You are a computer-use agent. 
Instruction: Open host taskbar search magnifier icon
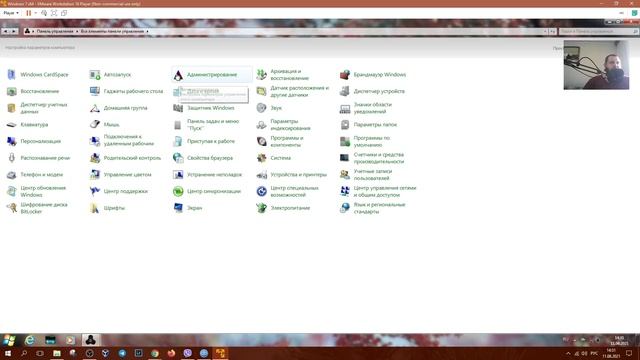(x=24, y=353)
